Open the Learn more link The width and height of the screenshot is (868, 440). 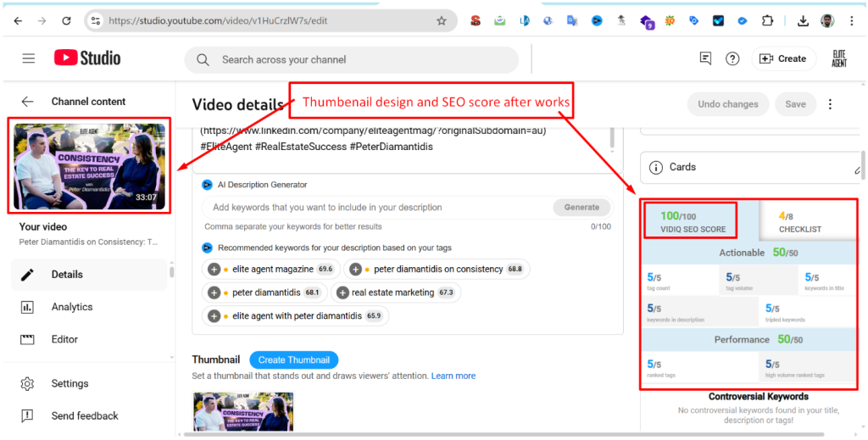point(453,376)
